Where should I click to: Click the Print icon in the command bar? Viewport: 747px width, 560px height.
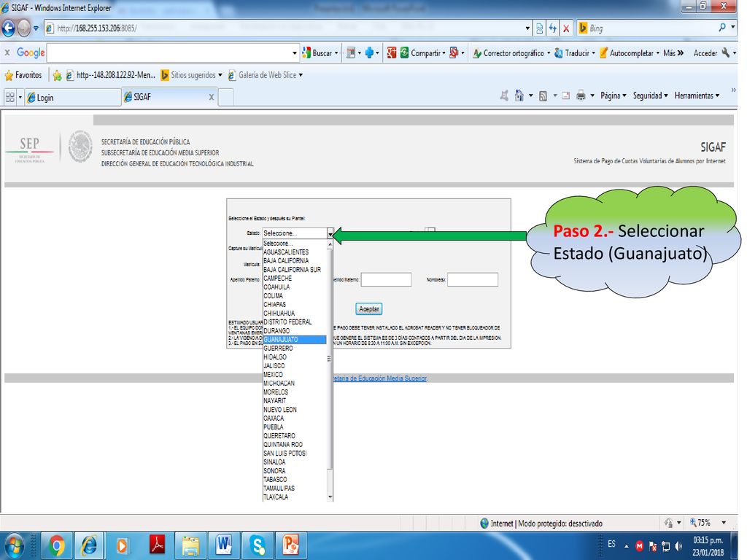(x=581, y=96)
